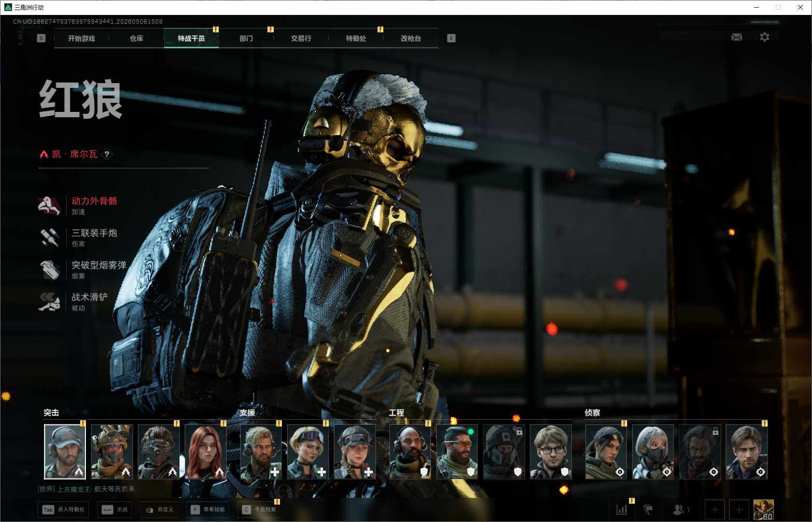812x522 pixels.
Task: Select the 特战干员 tab
Action: (191, 38)
